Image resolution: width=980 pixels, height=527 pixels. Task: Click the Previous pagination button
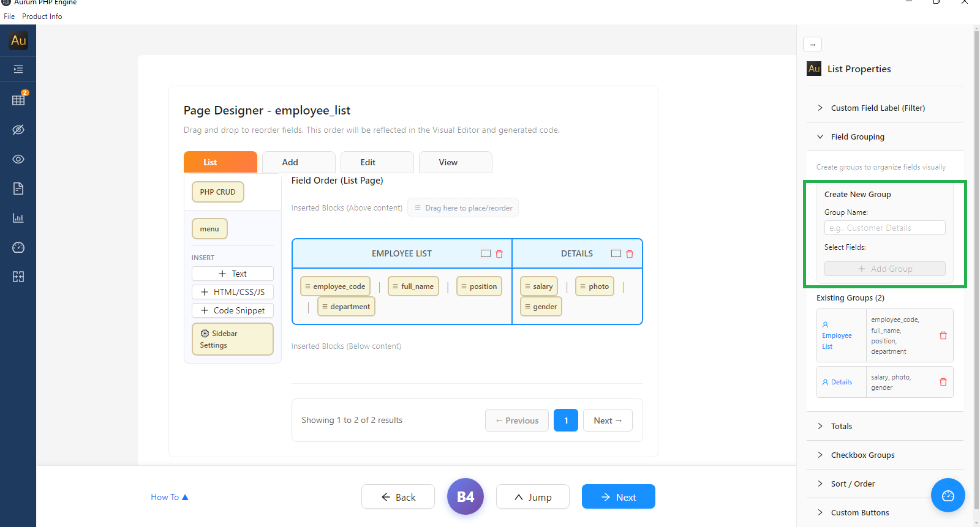517,420
